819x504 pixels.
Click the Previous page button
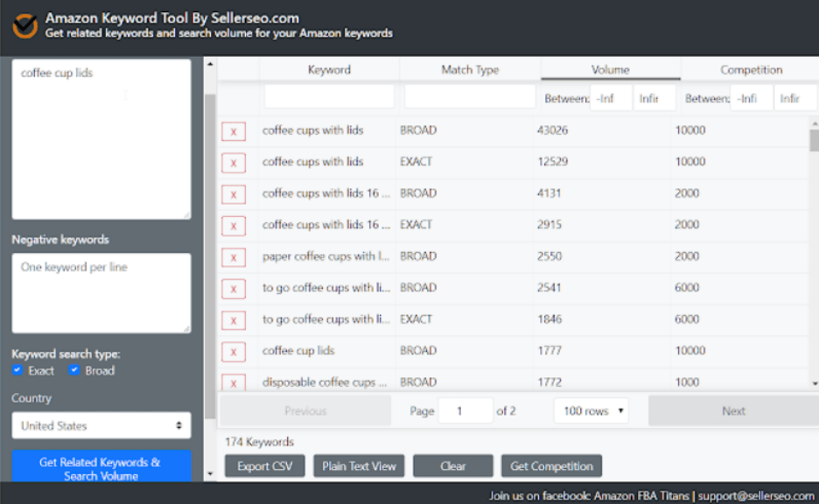pyautogui.click(x=305, y=411)
